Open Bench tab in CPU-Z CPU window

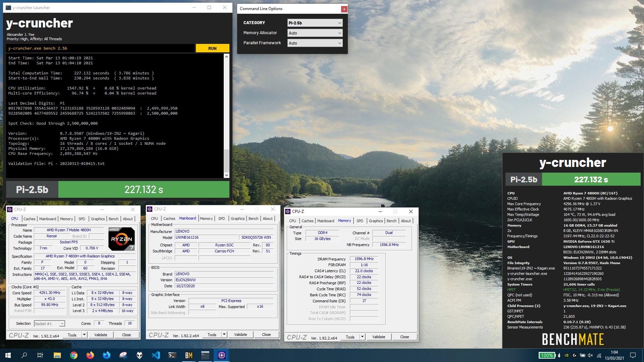point(113,219)
